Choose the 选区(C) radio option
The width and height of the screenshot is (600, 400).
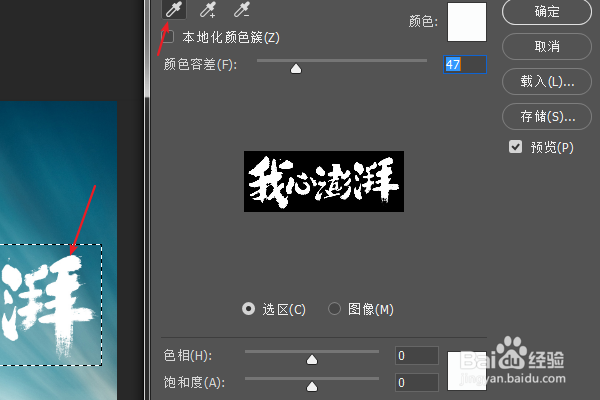pos(249,309)
